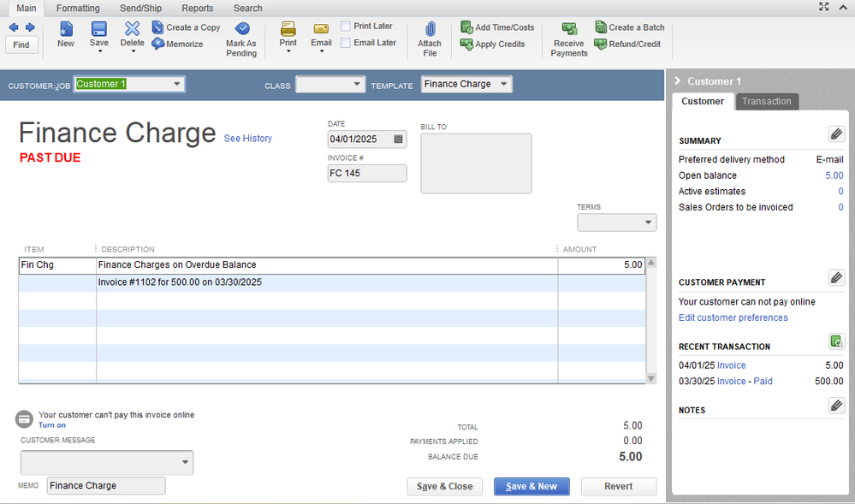Open calendar picker beside date field

coord(399,139)
